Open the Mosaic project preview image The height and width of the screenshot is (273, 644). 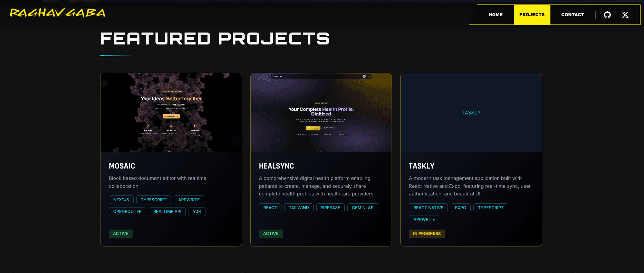[171, 113]
